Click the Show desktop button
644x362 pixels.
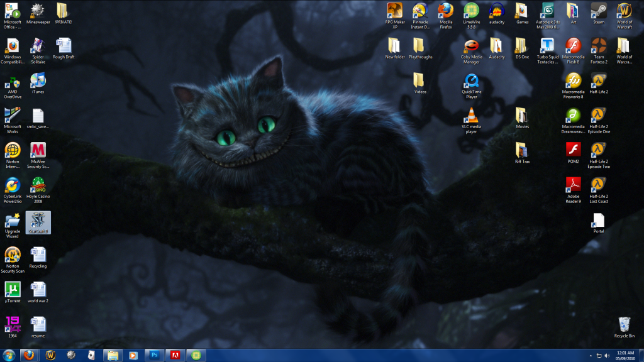tap(641, 356)
